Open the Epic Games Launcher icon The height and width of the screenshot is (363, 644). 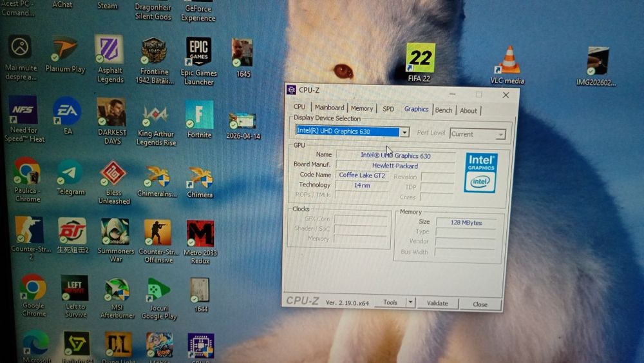coord(199,61)
